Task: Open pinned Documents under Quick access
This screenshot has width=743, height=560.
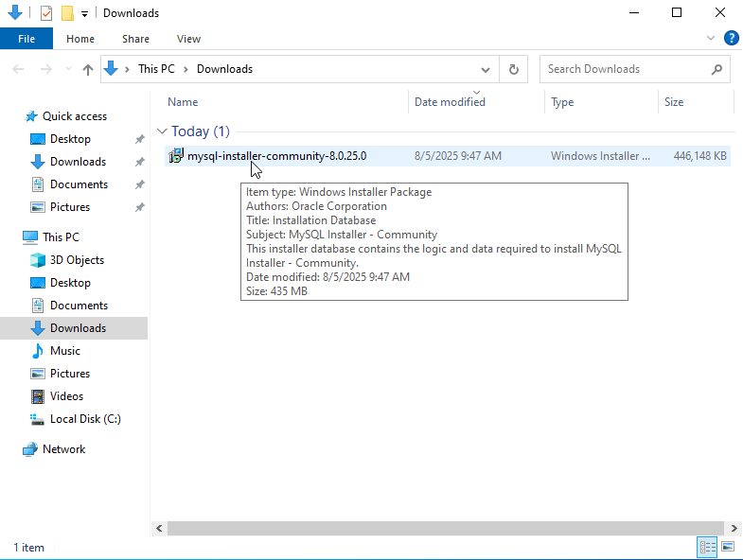Action: (80, 184)
